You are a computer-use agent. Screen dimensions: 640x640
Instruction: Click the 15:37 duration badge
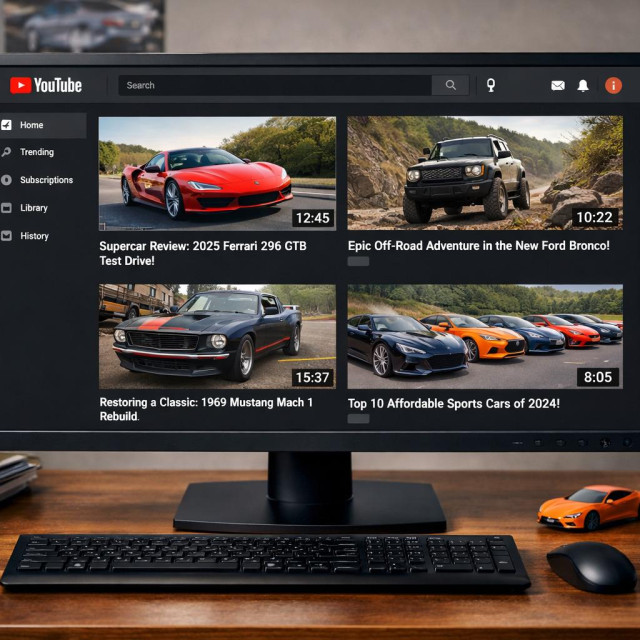(313, 378)
